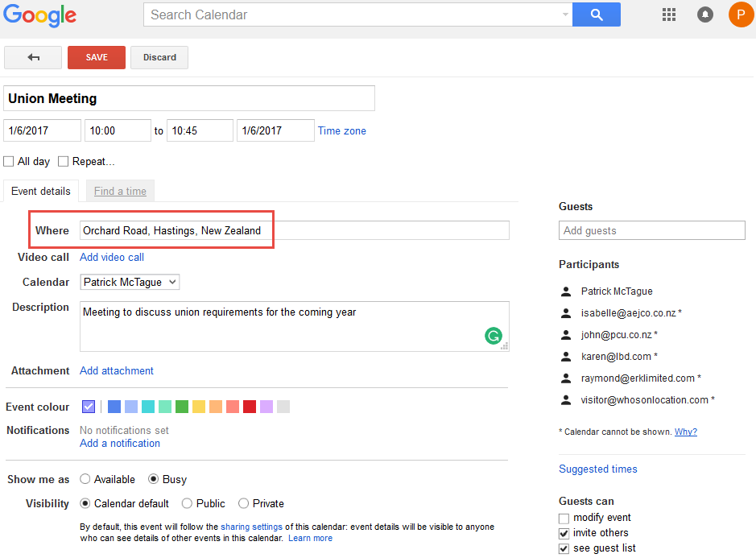Image resolution: width=756 pixels, height=558 pixels.
Task: Open the Google apps grid
Action: point(669,15)
